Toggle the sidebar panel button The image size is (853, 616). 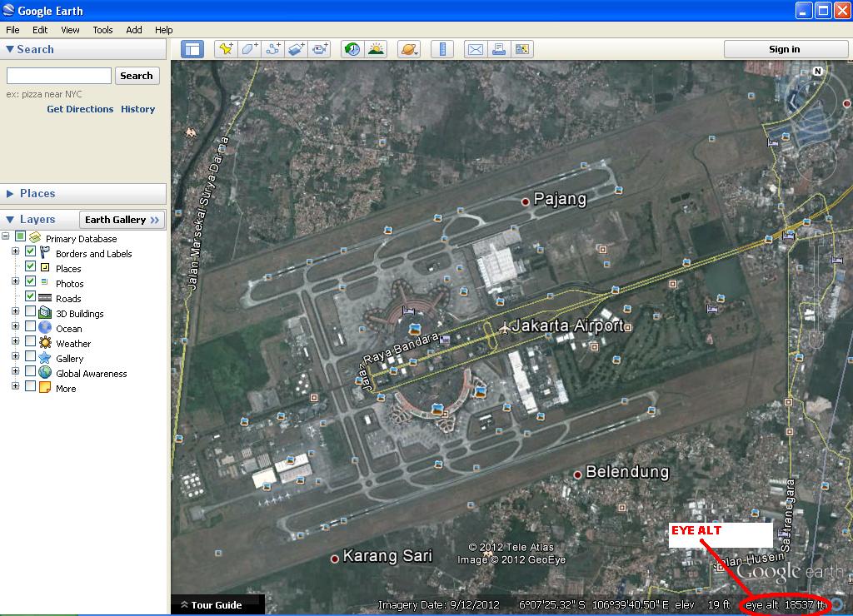pos(192,49)
